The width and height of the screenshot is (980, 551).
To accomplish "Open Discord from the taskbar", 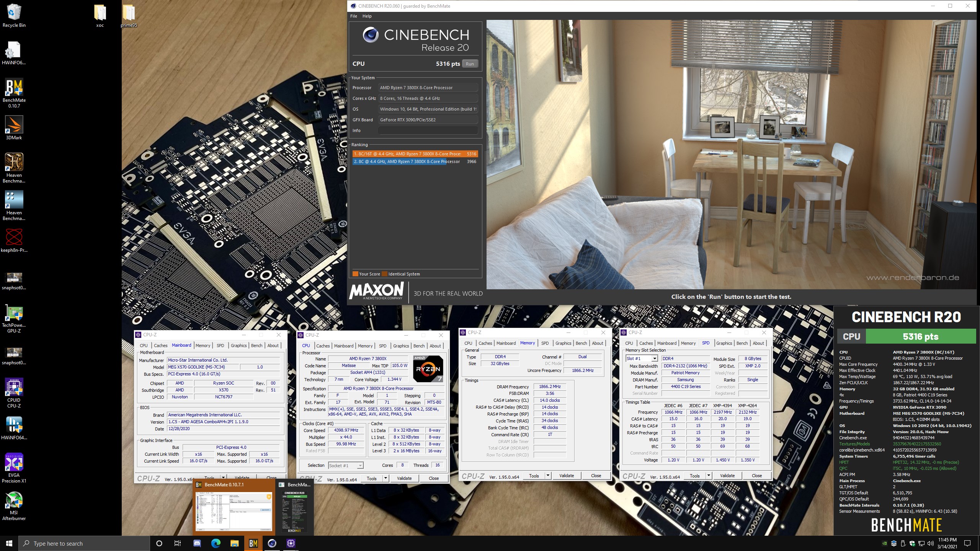I will click(x=197, y=543).
